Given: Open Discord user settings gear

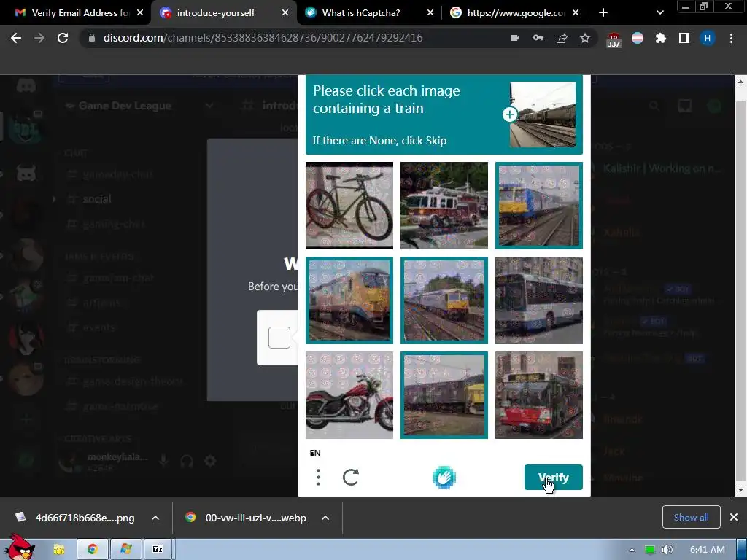Looking at the screenshot, I should [x=210, y=461].
